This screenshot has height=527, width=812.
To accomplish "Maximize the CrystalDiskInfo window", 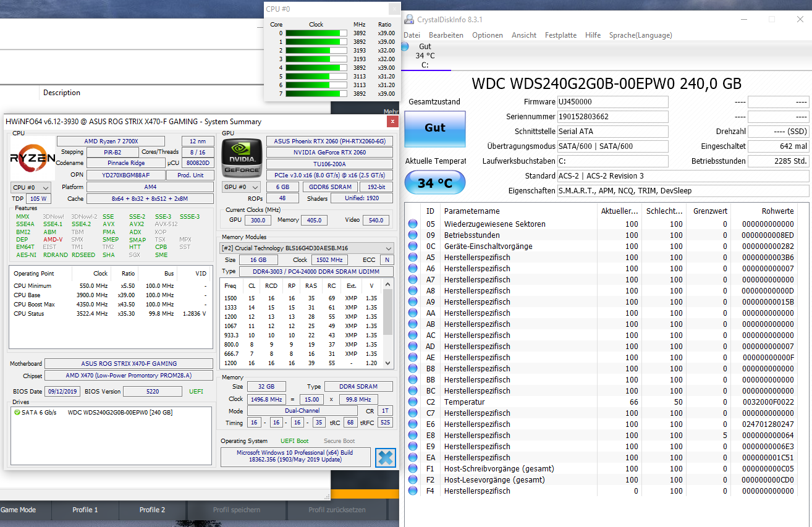I will pos(772,19).
